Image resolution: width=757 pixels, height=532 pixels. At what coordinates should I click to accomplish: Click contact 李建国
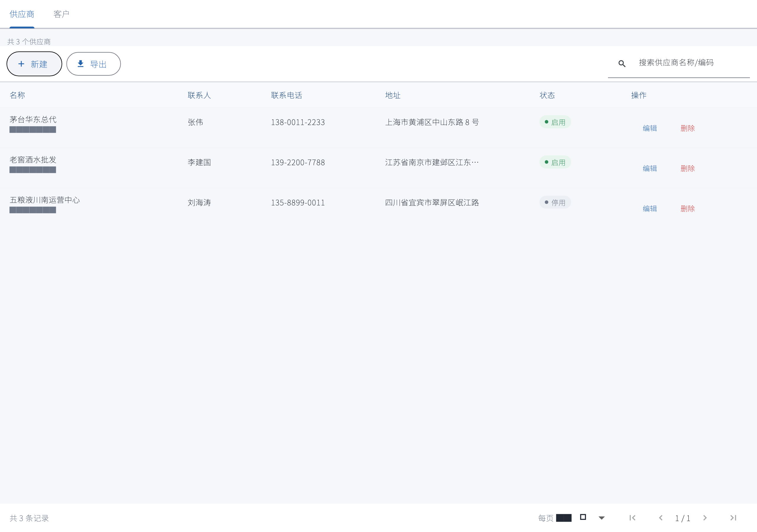199,163
